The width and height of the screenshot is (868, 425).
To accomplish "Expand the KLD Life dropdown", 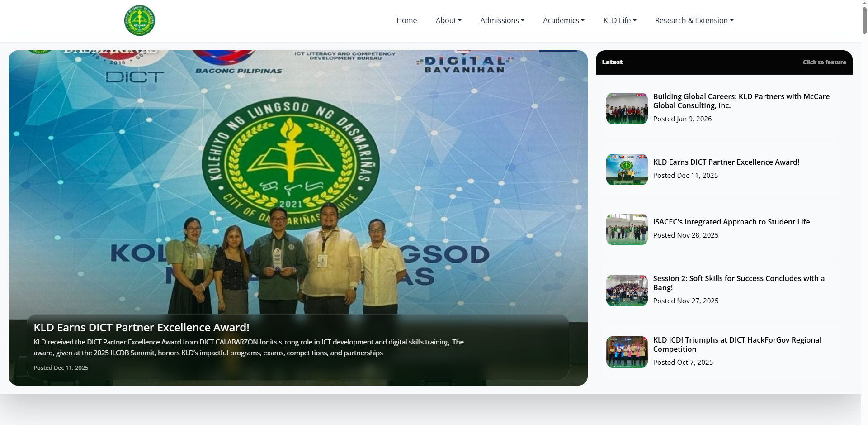I will 619,20.
